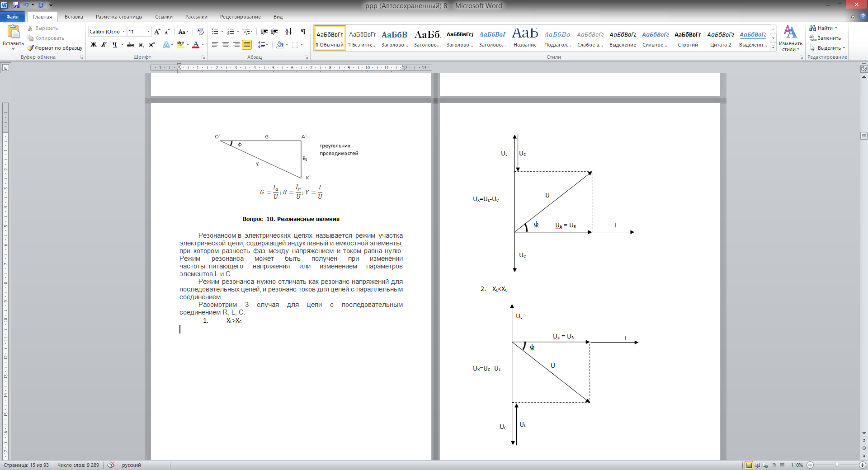Apply yellow text highlight color
868x470 pixels.
pos(180,45)
